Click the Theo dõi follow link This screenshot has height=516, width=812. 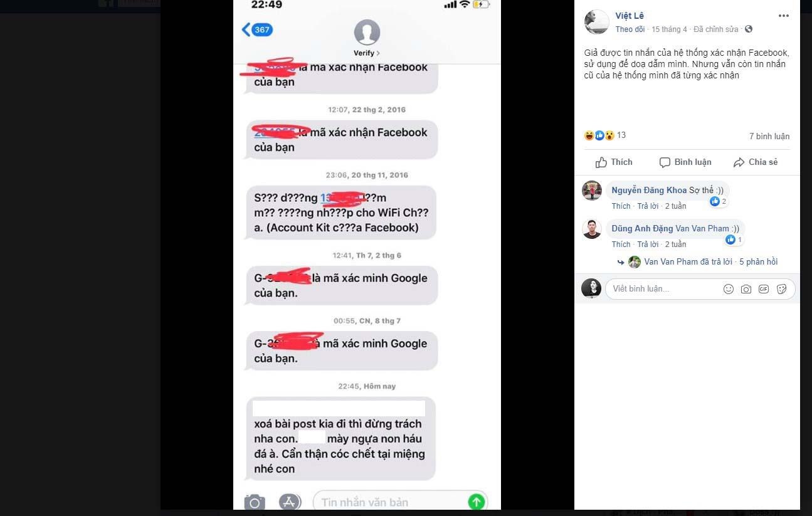[630, 29]
